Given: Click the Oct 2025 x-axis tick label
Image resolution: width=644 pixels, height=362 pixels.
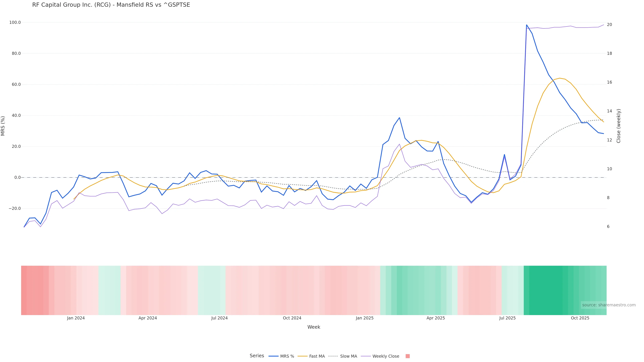Looking at the screenshot, I should tap(580, 318).
